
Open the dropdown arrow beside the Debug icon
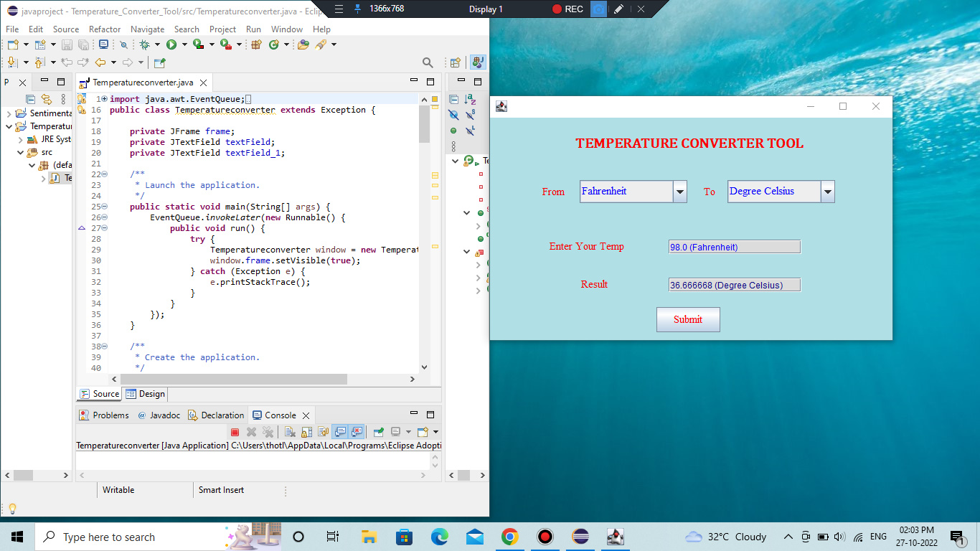click(x=157, y=44)
